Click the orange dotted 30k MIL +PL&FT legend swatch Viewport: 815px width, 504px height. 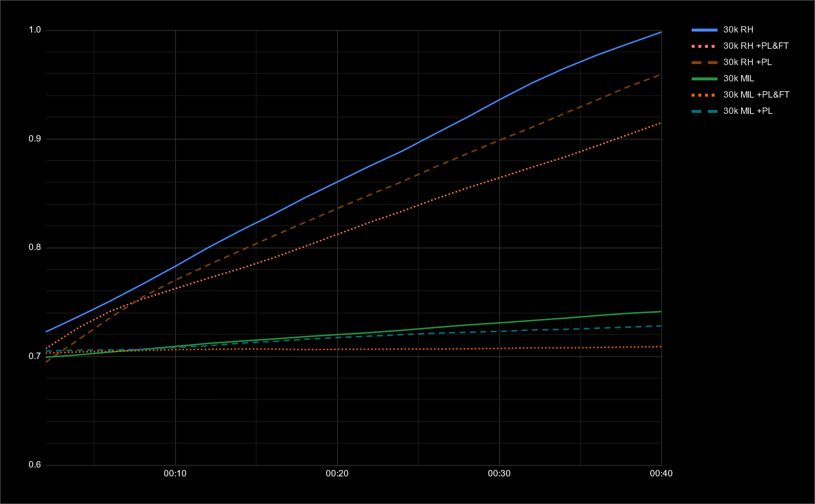point(704,95)
